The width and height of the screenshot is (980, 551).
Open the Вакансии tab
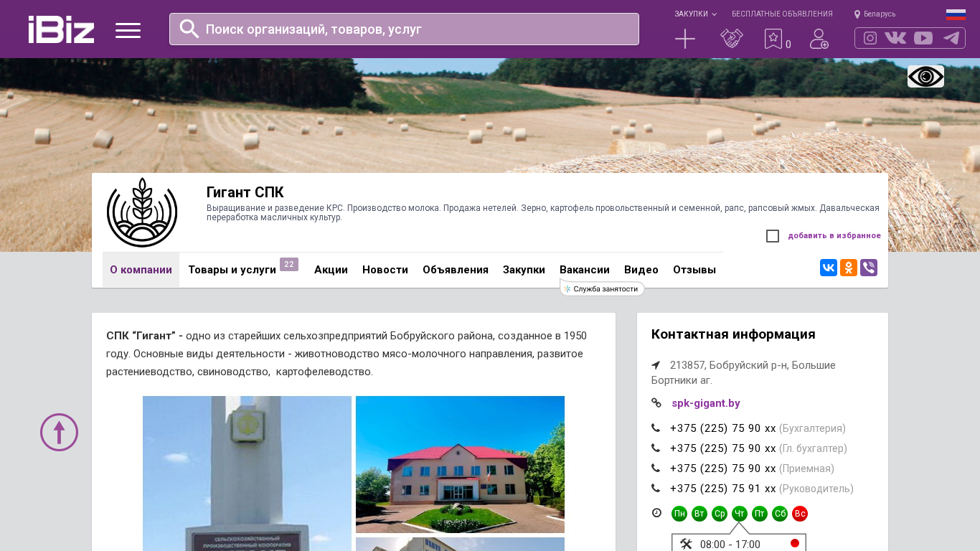(x=585, y=270)
